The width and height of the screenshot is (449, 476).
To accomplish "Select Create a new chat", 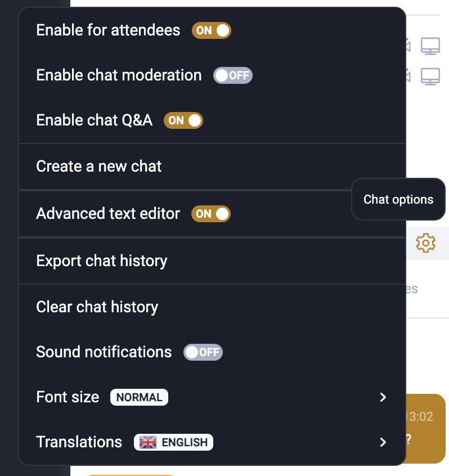I will (x=212, y=167).
